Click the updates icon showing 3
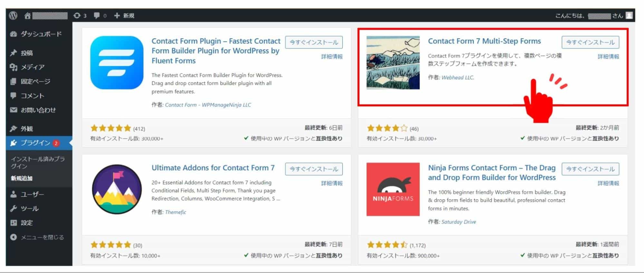644x273 pixels. (x=80, y=15)
